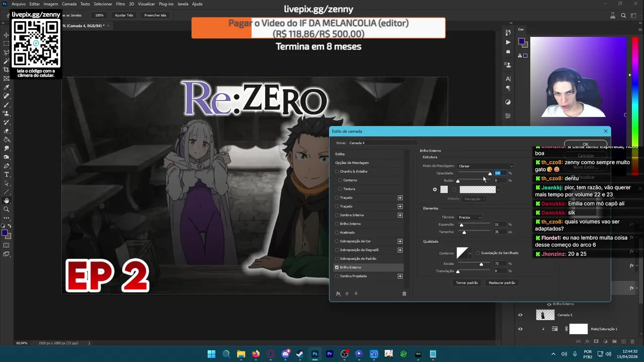Add another Sombra Projetada with plus icon
The height and width of the screenshot is (362, 644).
tap(400, 276)
